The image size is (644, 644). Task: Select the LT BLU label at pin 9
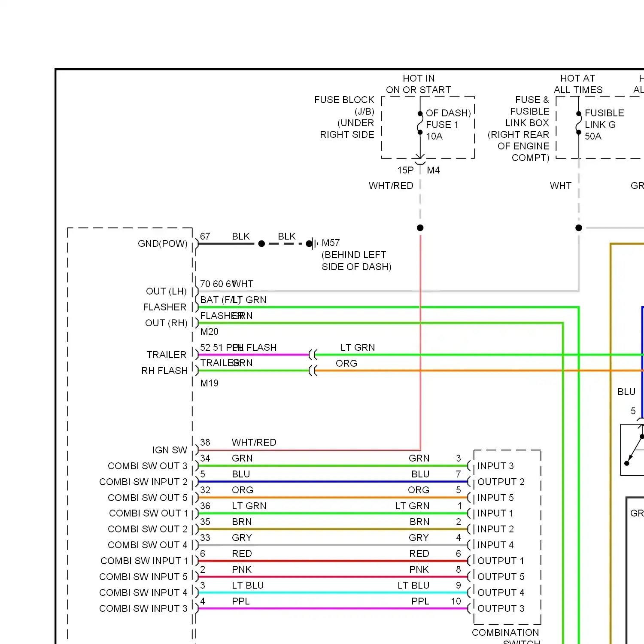click(x=413, y=586)
